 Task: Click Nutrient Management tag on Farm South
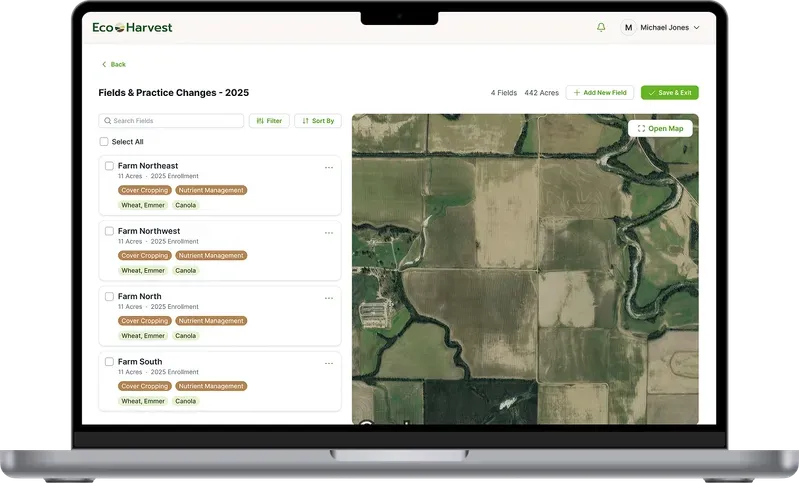[211, 386]
